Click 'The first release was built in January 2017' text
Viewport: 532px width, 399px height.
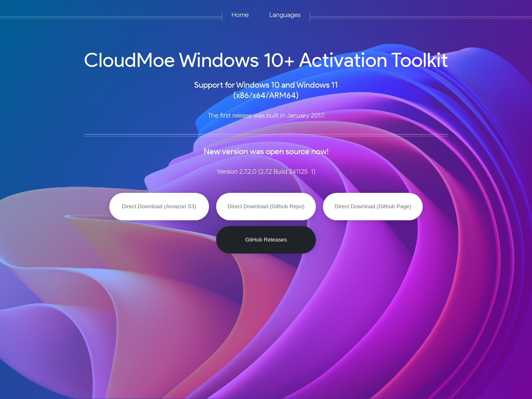tap(266, 116)
